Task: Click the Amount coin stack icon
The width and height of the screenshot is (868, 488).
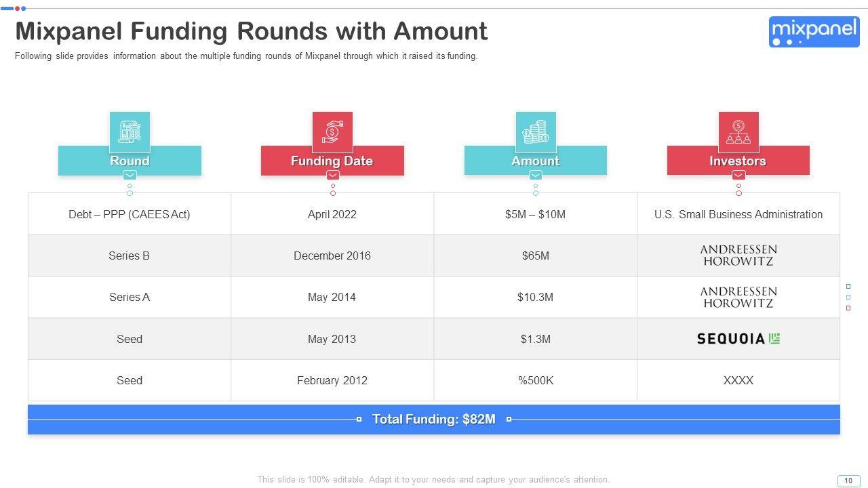Action: point(535,131)
